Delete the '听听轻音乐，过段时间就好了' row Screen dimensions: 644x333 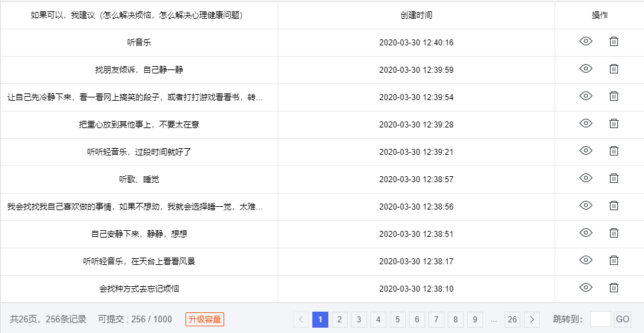click(x=614, y=151)
